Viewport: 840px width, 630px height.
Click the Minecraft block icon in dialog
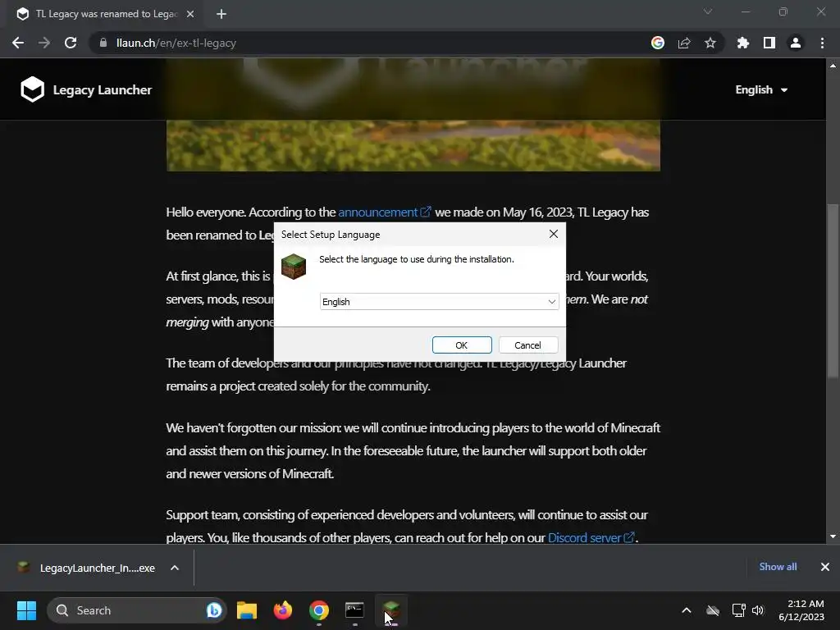294,267
